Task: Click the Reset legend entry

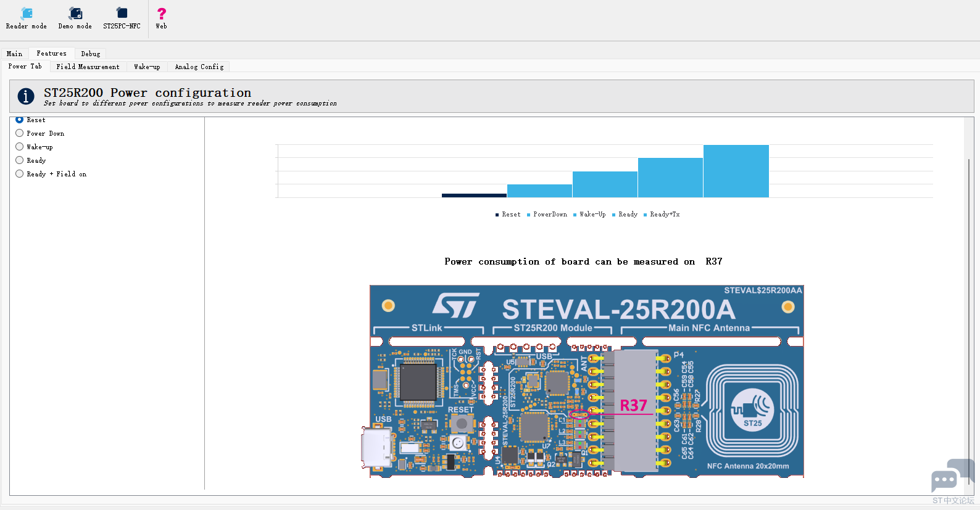Action: click(x=508, y=215)
